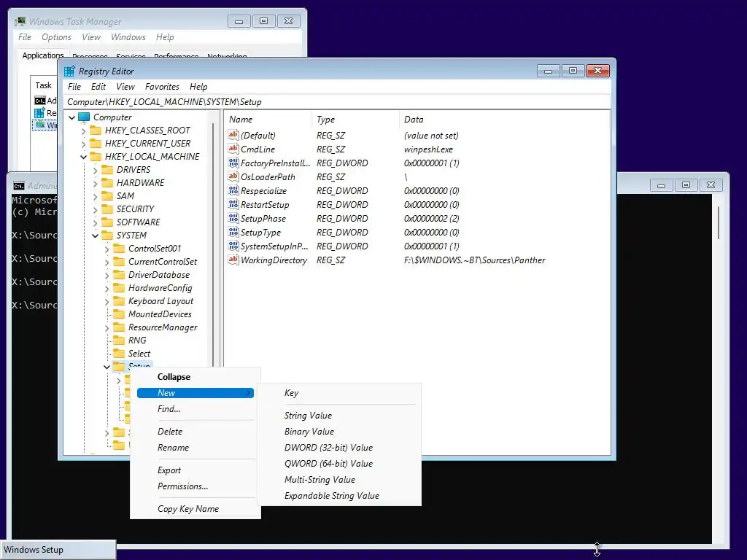Click the HARDWARE folder icon

click(x=108, y=183)
